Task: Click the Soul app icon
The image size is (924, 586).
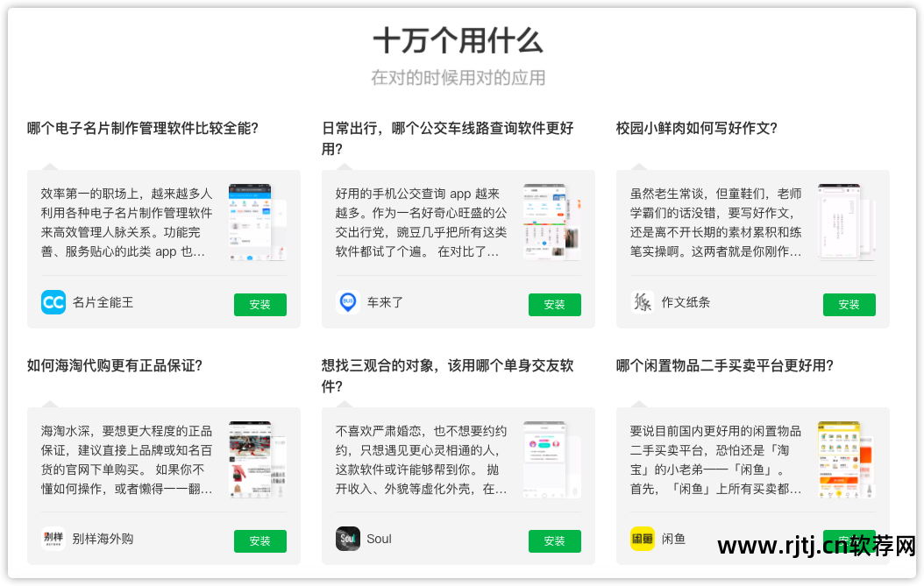Action: (348, 539)
